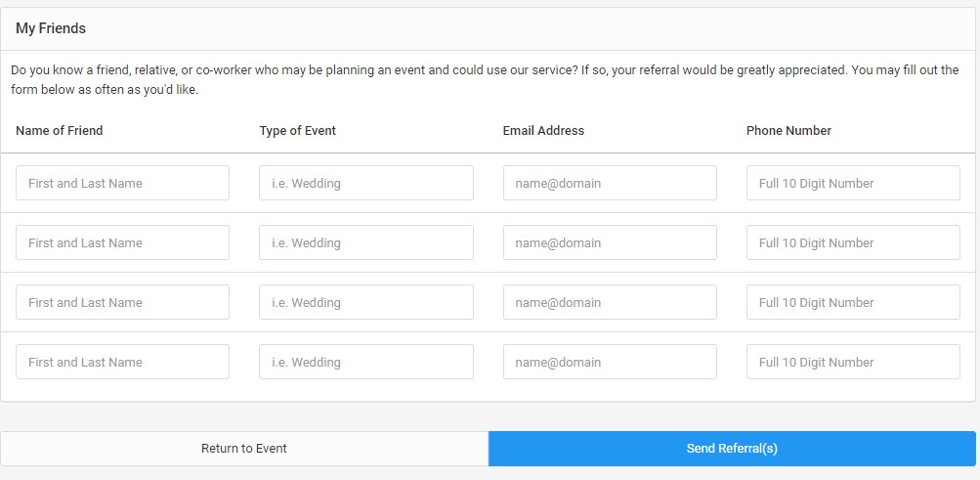
Task: Click the fourth row Phone Number field
Action: (853, 362)
